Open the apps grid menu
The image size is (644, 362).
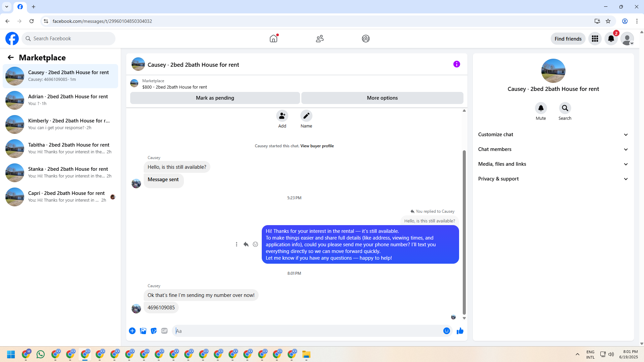click(595, 39)
